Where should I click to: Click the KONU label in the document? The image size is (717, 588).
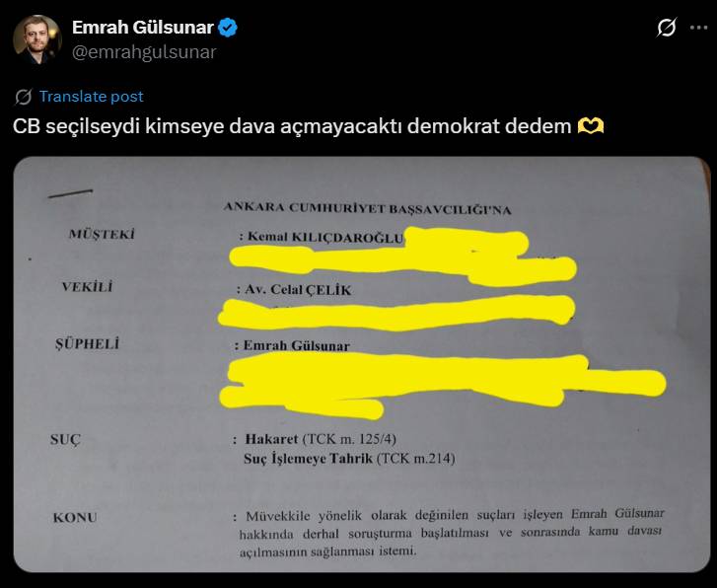[x=75, y=518]
